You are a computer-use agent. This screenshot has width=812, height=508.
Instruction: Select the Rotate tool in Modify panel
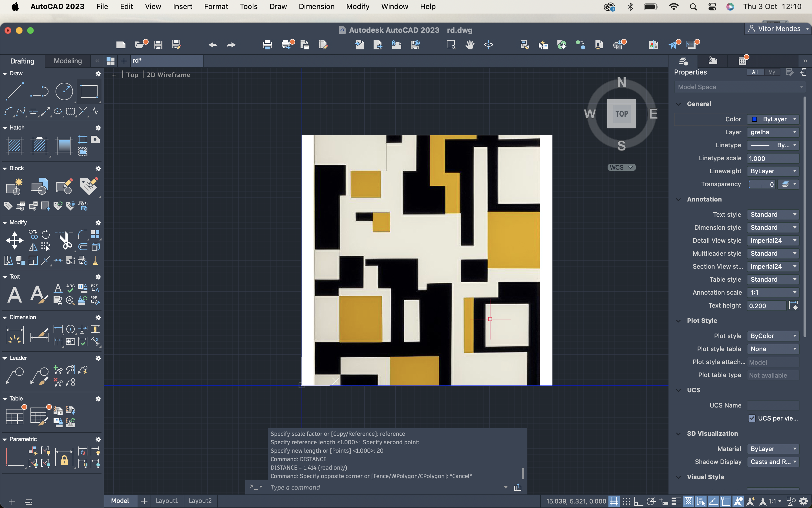click(46, 234)
